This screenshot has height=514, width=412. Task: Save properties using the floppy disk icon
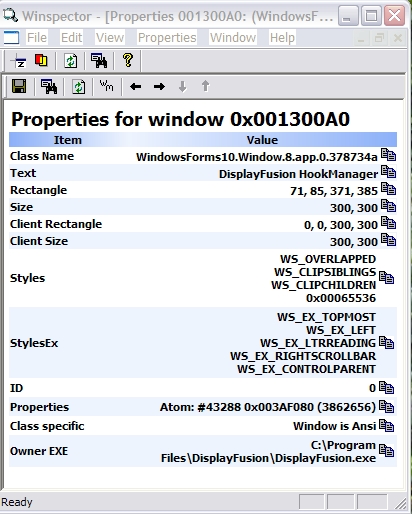point(19,86)
